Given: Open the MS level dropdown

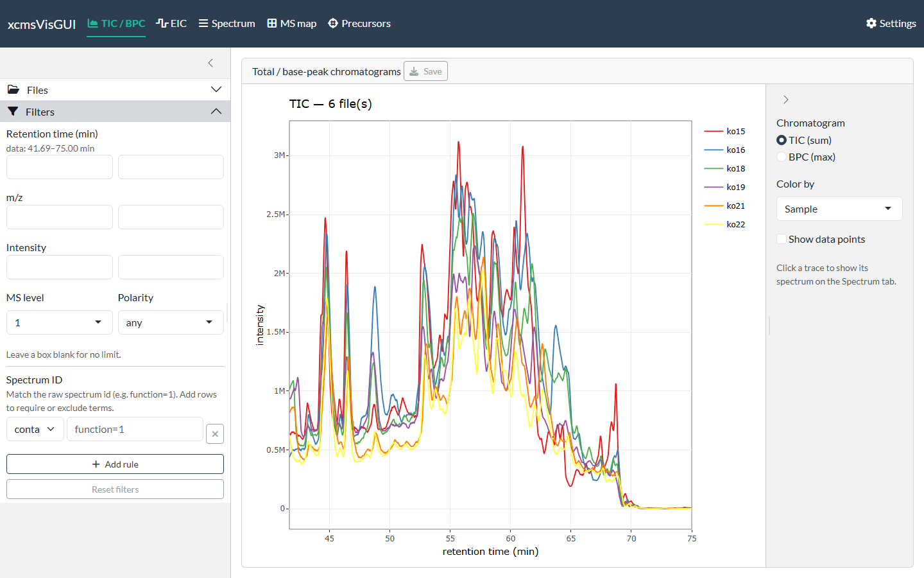Looking at the screenshot, I should tap(60, 322).
